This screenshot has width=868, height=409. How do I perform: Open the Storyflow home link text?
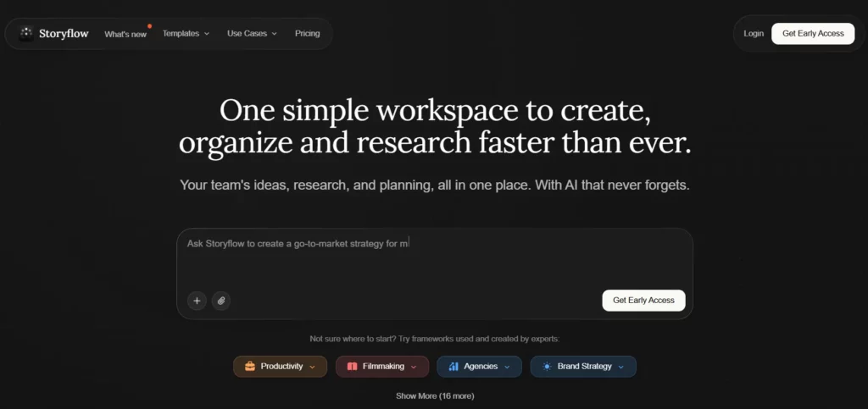pos(64,34)
